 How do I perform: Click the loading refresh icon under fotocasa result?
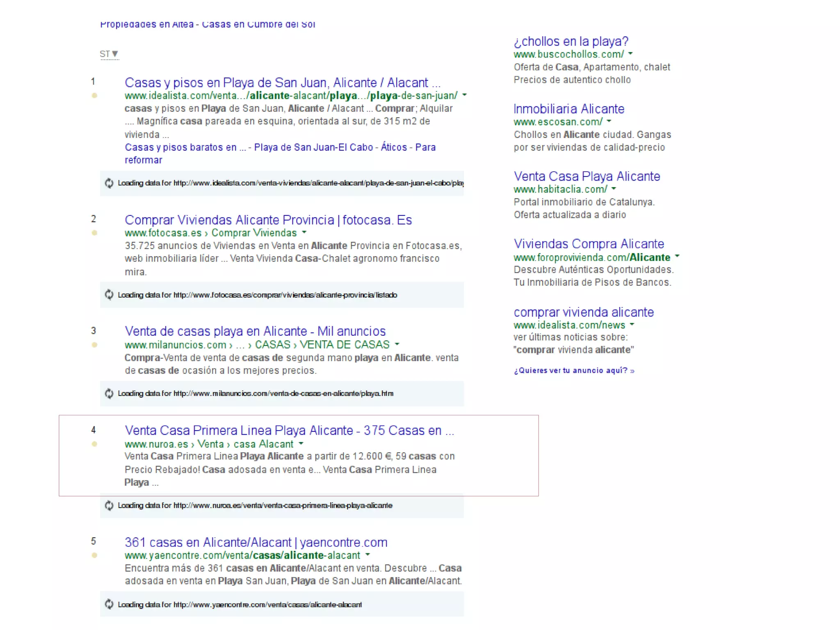(109, 295)
